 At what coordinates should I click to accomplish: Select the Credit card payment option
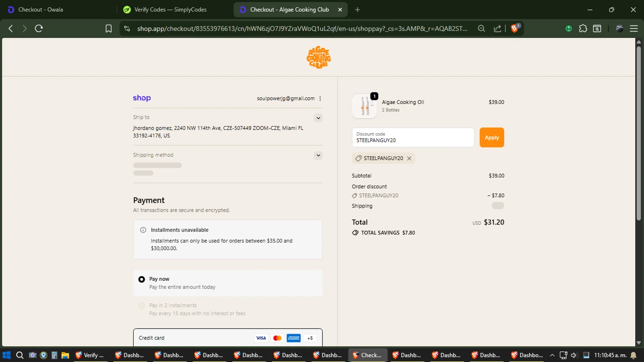point(228,338)
